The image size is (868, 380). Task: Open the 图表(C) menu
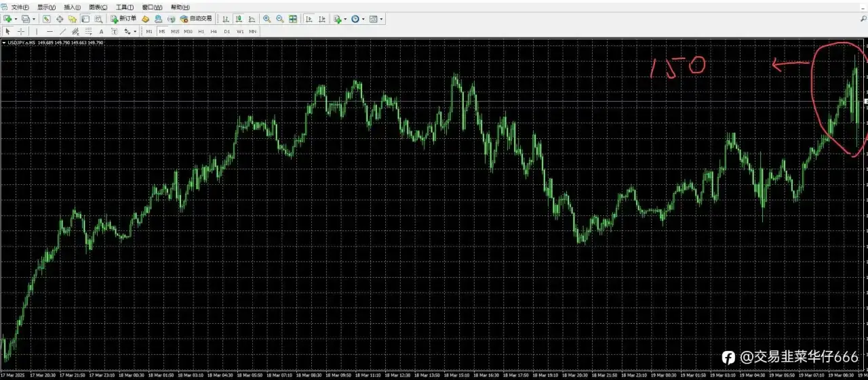[x=98, y=7]
